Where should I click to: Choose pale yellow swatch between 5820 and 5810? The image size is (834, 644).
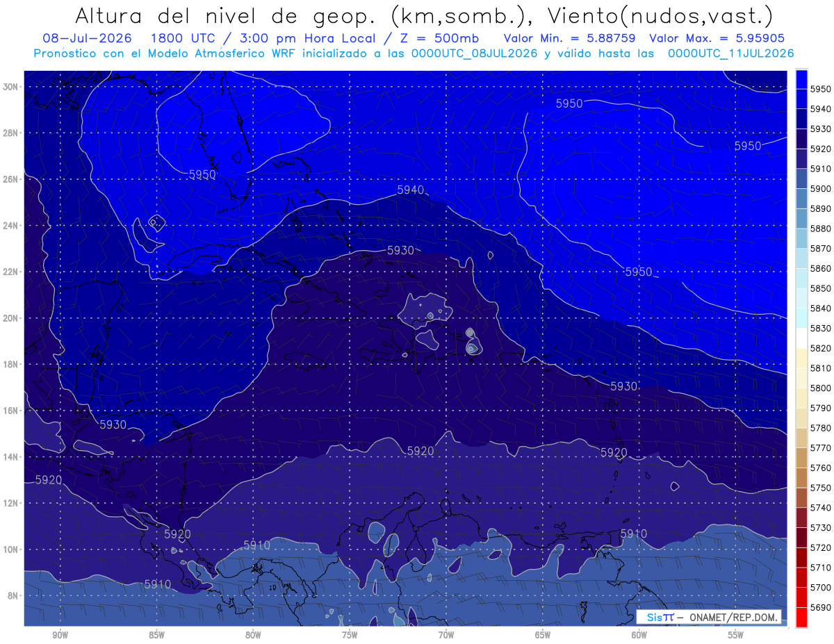[801, 358]
